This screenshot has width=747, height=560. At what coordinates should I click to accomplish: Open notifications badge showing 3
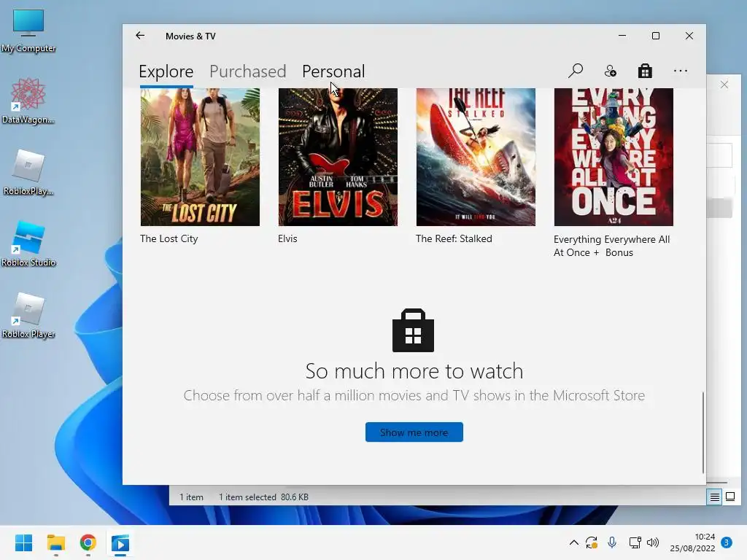[x=727, y=542]
